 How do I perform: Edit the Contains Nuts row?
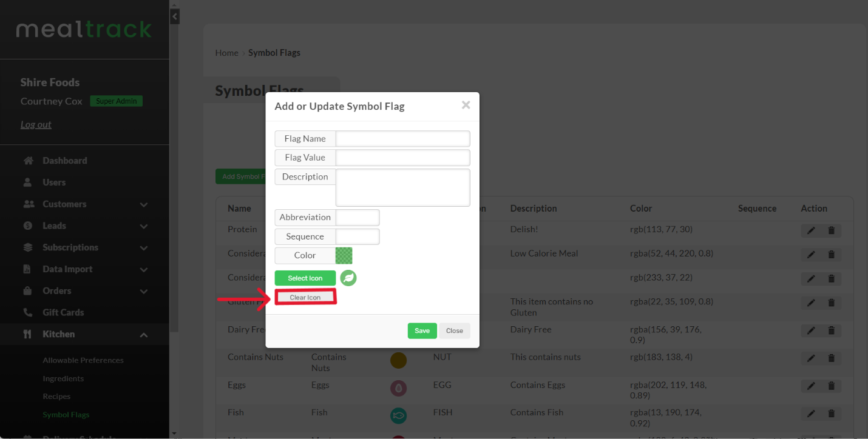tap(811, 358)
